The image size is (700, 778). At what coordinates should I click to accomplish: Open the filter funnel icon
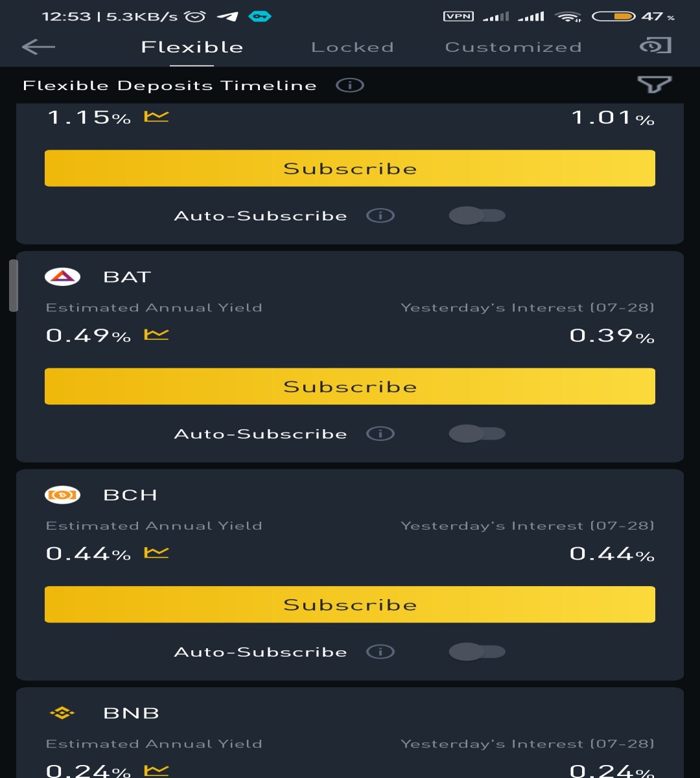coord(654,84)
